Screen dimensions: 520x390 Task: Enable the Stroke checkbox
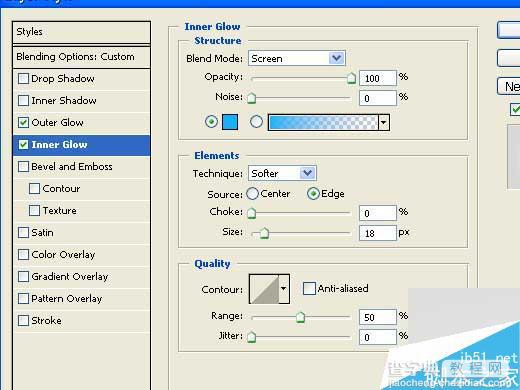click(23, 321)
